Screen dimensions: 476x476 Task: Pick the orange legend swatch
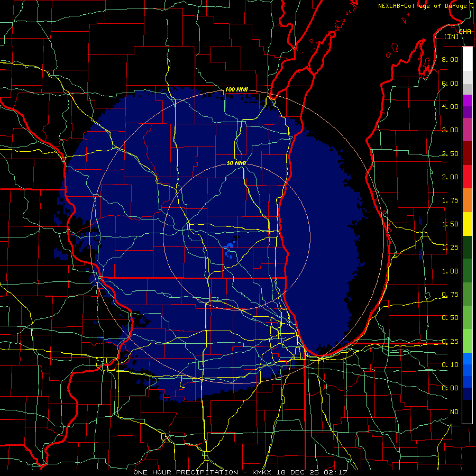point(467,200)
